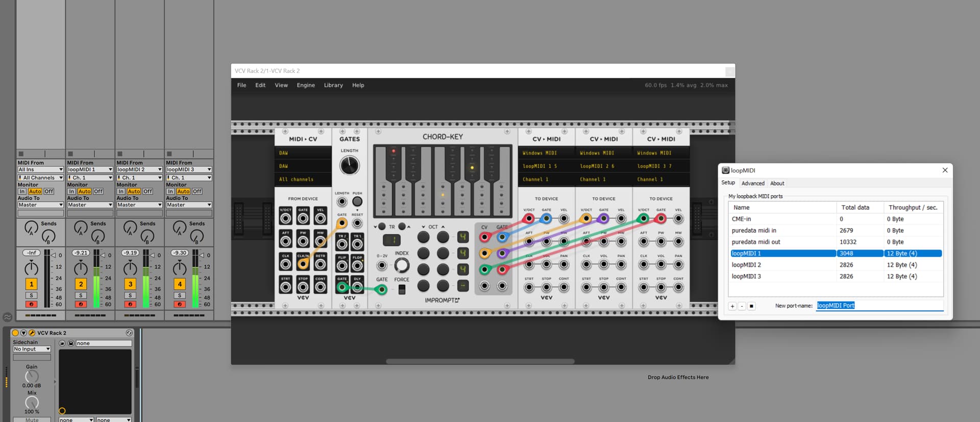980x422 pixels.
Task: Click the loopMIDI remove port minus button
Action: click(742, 306)
